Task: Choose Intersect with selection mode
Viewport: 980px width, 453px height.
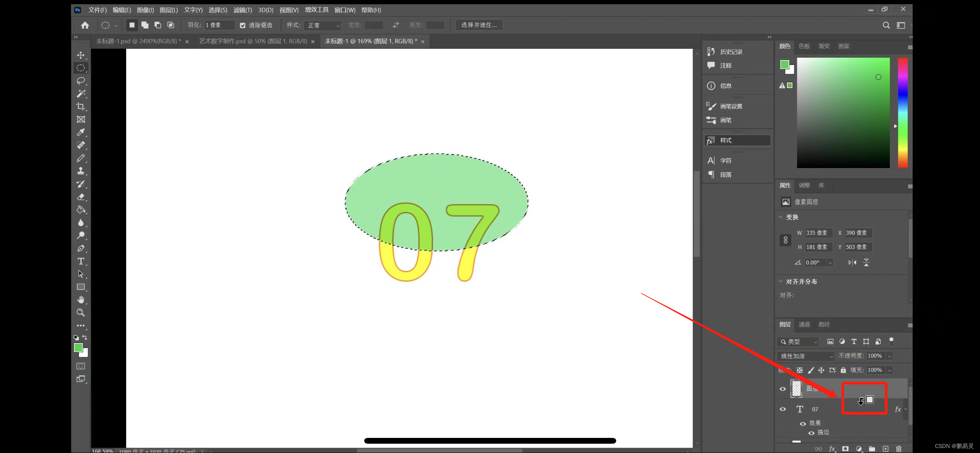Action: (170, 25)
